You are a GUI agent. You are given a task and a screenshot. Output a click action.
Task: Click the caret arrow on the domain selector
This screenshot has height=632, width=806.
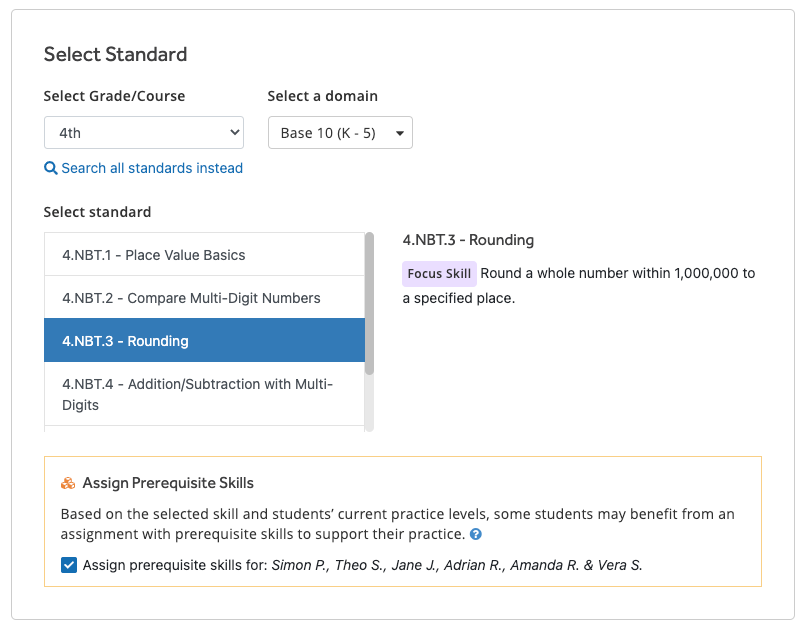pos(400,133)
